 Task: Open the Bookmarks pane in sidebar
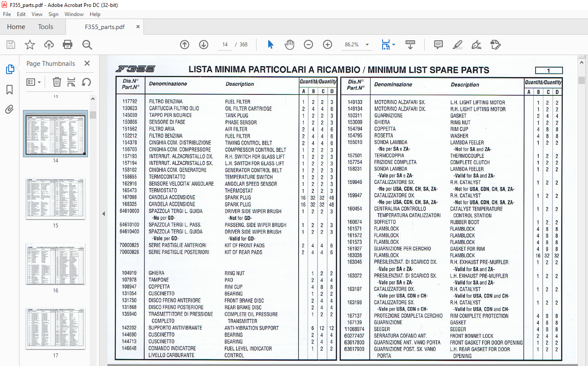(x=10, y=90)
